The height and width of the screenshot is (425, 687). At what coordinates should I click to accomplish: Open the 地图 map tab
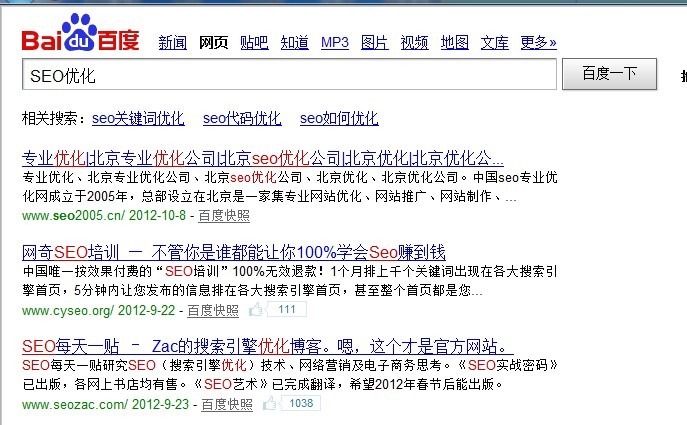tap(454, 42)
